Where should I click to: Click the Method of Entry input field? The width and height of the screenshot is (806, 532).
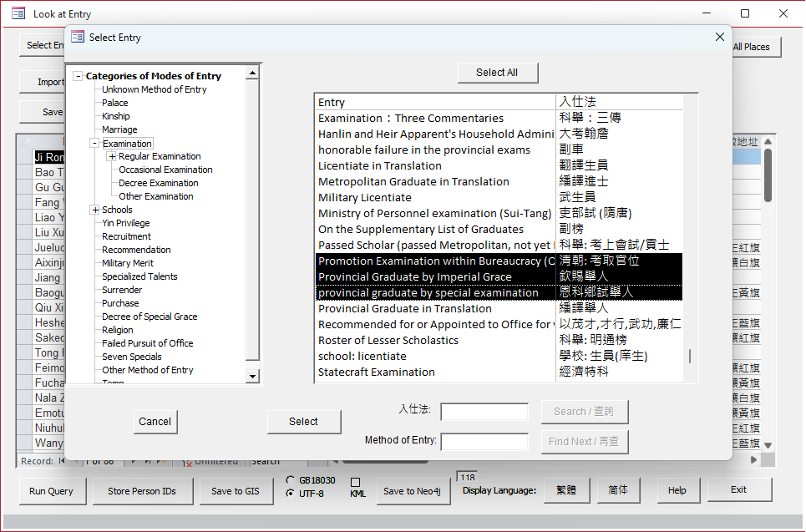click(x=484, y=442)
